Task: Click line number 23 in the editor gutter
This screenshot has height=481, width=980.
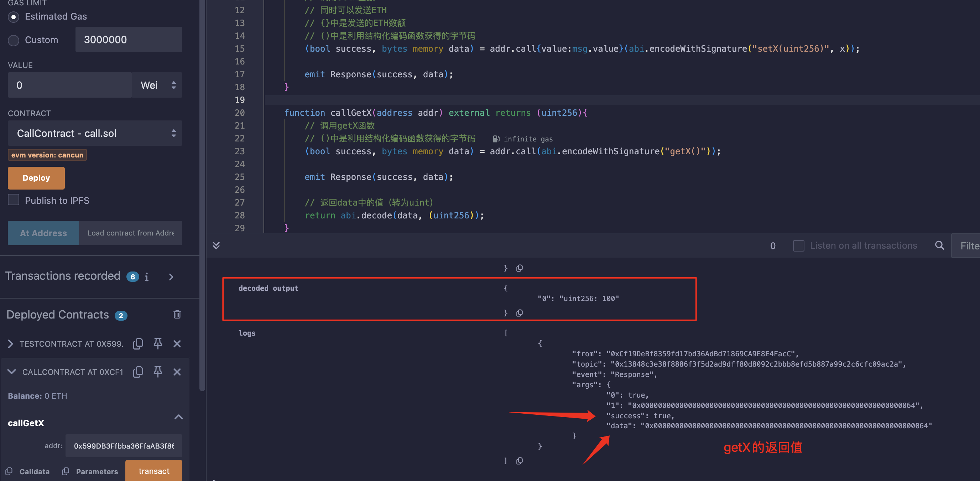Action: click(x=240, y=151)
